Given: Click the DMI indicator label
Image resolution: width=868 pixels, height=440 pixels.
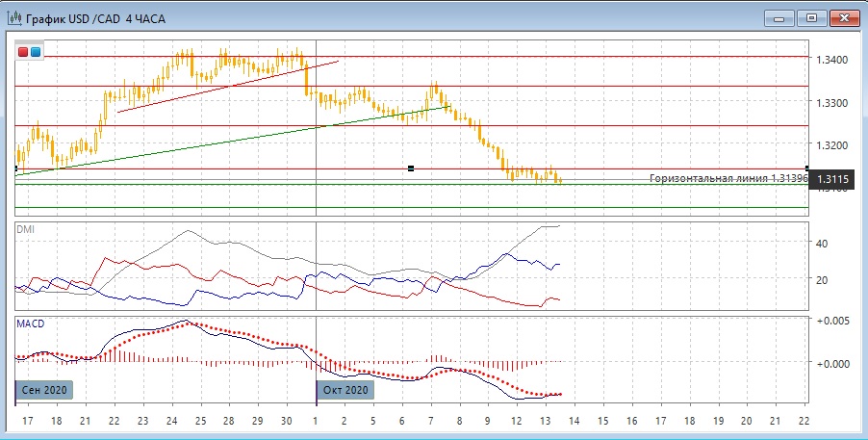Looking at the screenshot, I should coord(26,228).
